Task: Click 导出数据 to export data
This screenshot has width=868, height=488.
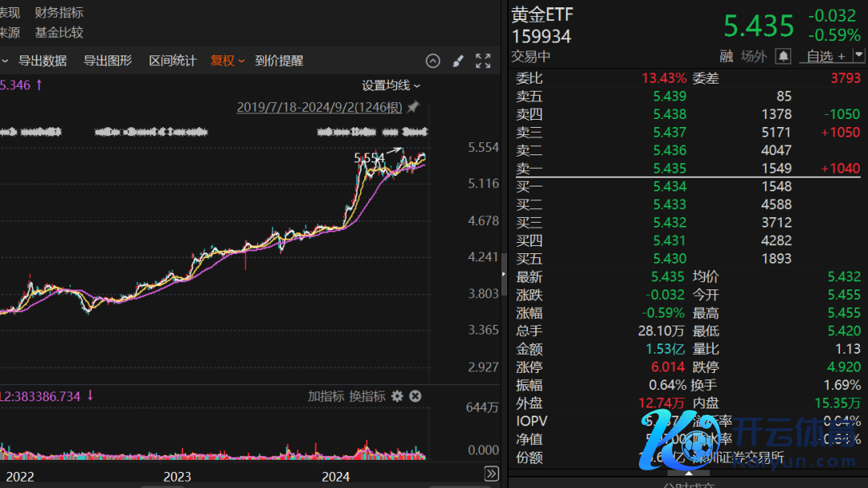Action: click(43, 61)
